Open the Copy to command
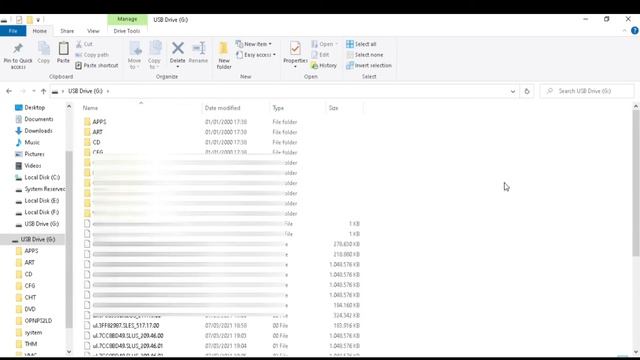 (x=155, y=55)
